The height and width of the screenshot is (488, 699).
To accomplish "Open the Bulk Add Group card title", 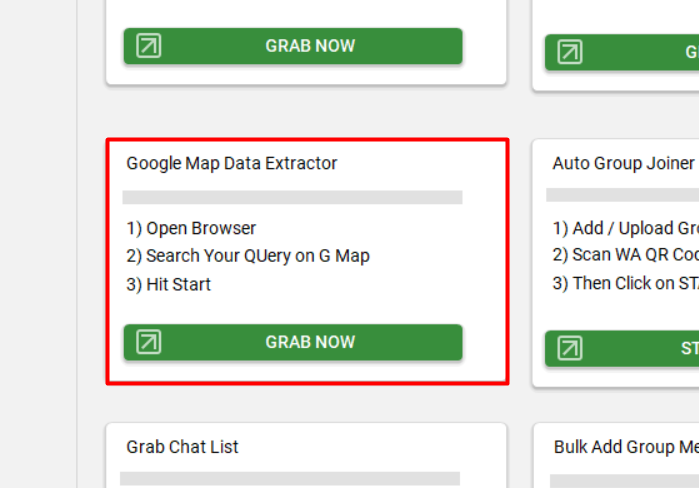I will [626, 447].
